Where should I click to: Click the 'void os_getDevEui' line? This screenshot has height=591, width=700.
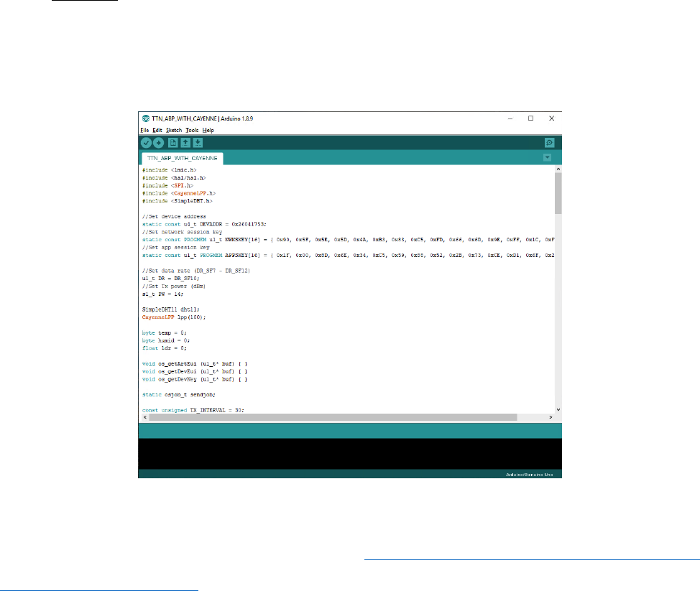point(195,371)
